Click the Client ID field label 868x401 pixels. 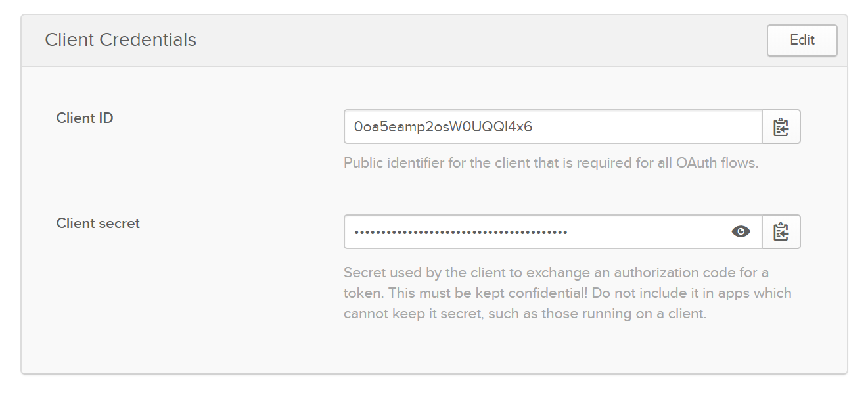85,118
